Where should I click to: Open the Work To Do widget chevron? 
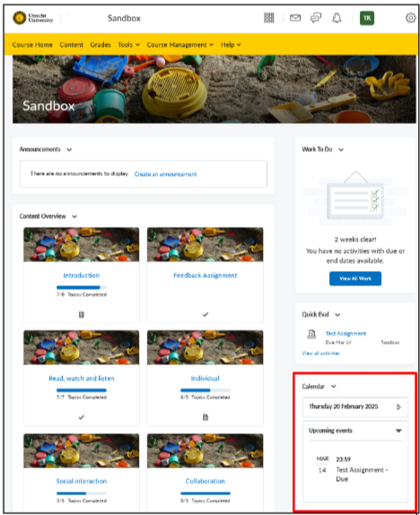pyautogui.click(x=341, y=150)
